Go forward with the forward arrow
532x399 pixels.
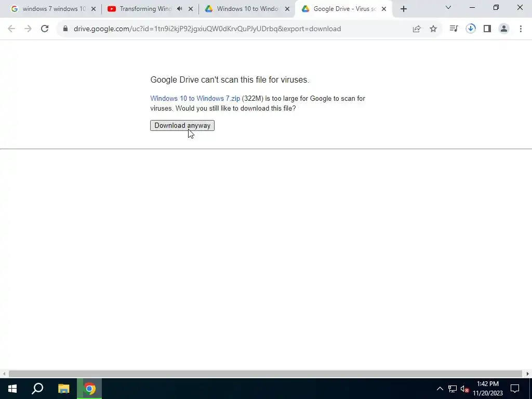[x=28, y=29]
